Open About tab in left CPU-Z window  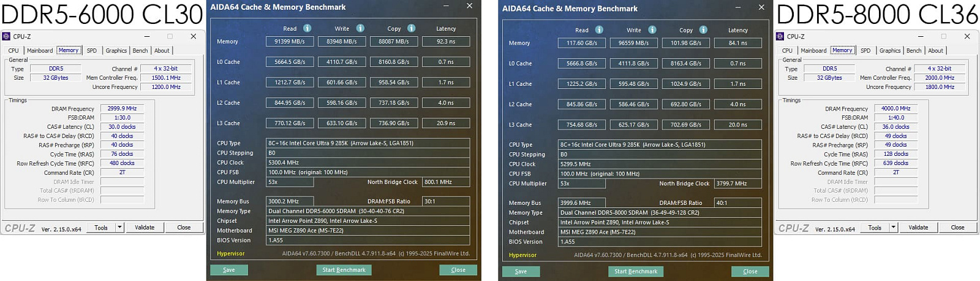click(162, 50)
